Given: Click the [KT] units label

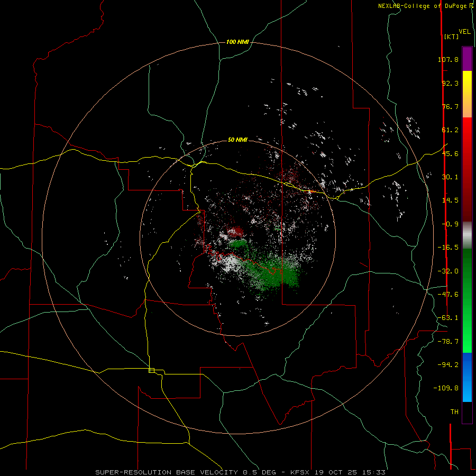Looking at the screenshot, I should (x=451, y=36).
